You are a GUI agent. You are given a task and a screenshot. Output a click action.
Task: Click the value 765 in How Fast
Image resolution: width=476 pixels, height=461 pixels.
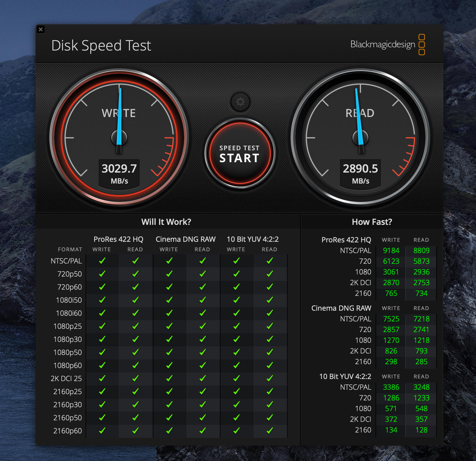(x=391, y=293)
